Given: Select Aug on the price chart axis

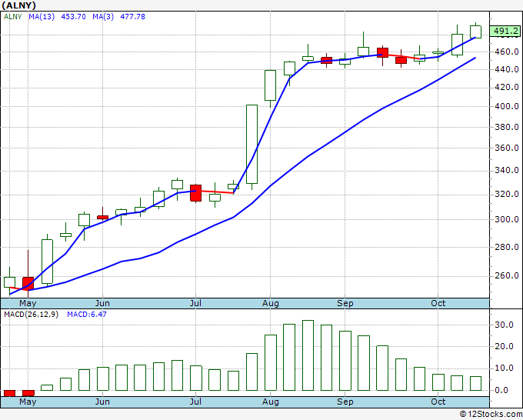Looking at the screenshot, I should coord(270,303).
